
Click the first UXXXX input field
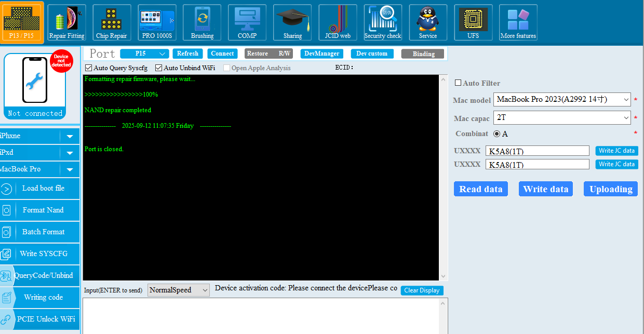click(x=537, y=151)
